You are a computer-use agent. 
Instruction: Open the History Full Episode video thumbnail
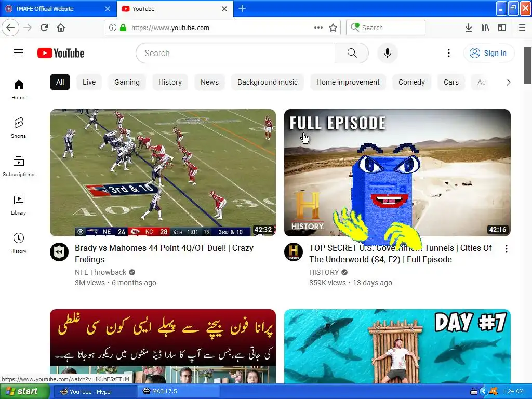pyautogui.click(x=397, y=172)
